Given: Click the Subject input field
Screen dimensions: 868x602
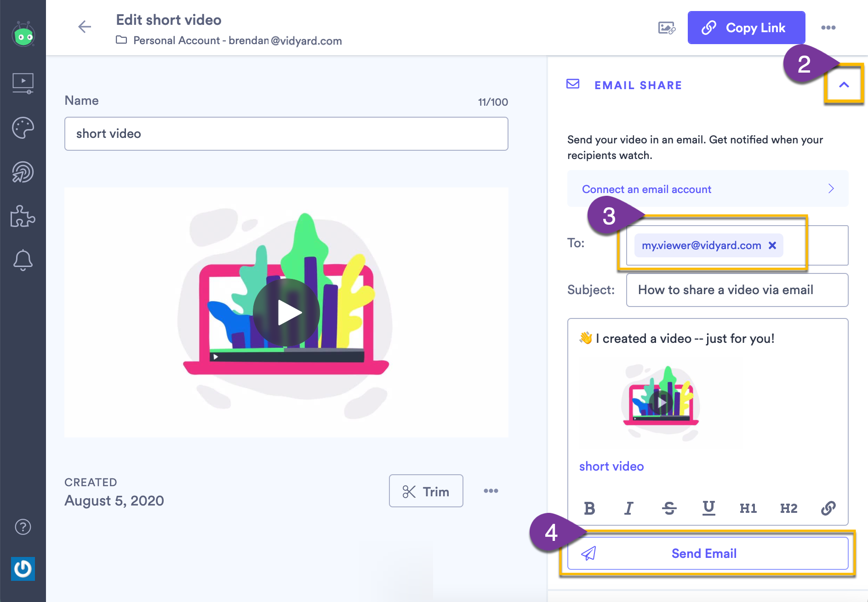Looking at the screenshot, I should click(737, 290).
